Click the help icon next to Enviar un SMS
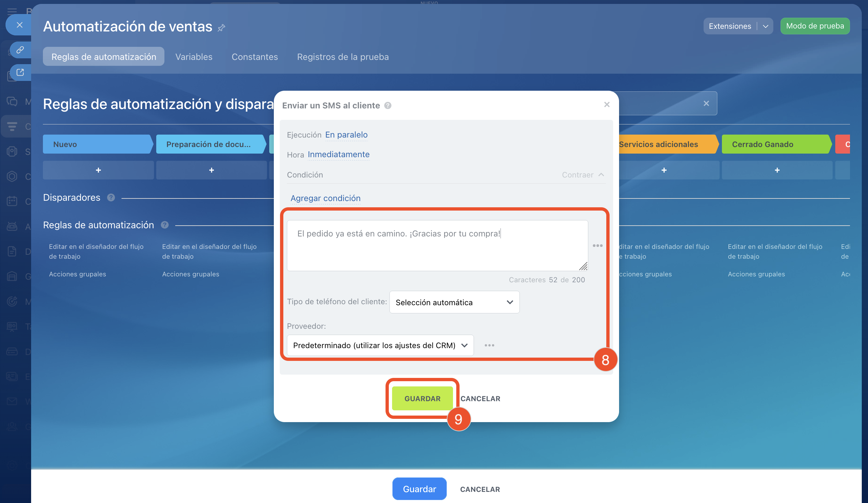 pyautogui.click(x=388, y=105)
